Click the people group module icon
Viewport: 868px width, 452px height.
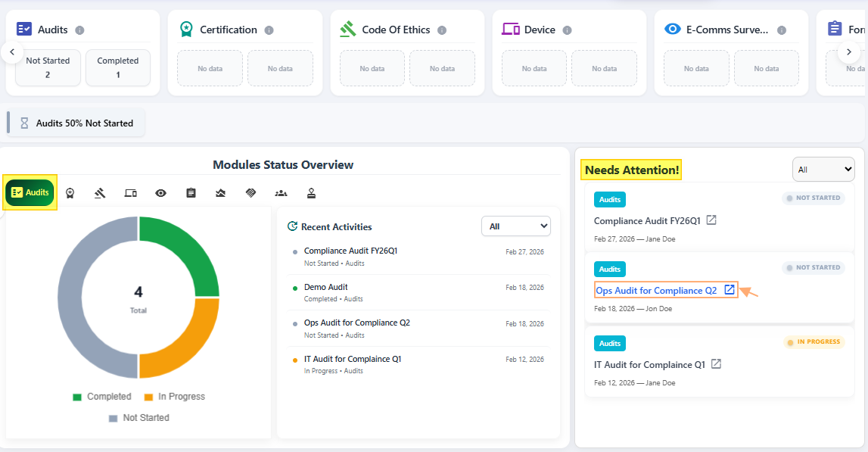tap(281, 192)
